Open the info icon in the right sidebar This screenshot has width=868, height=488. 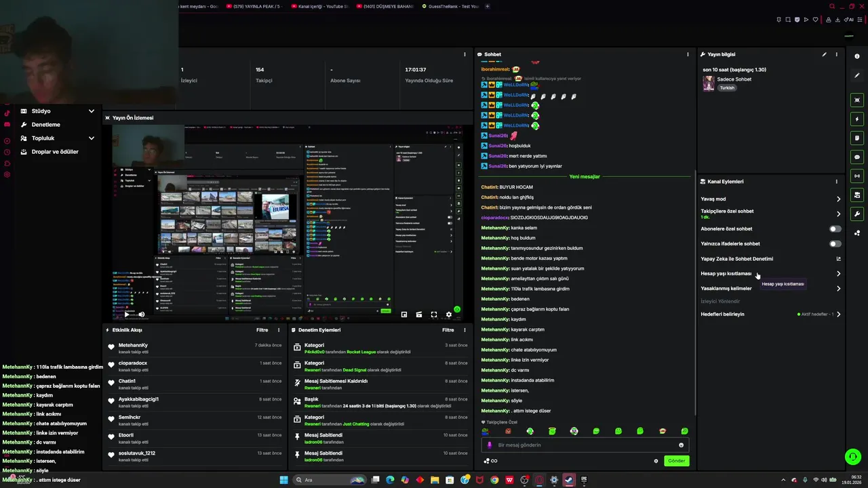857,56
